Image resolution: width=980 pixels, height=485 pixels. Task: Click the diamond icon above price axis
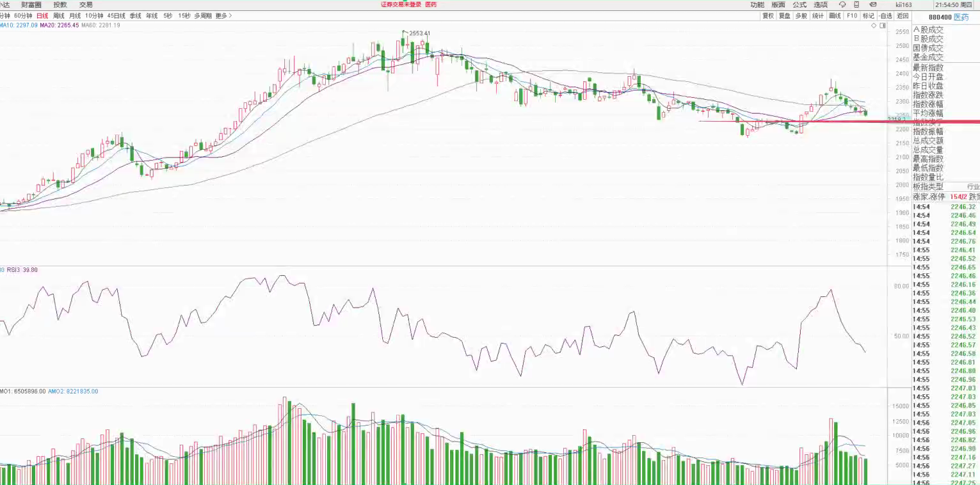pos(874,26)
